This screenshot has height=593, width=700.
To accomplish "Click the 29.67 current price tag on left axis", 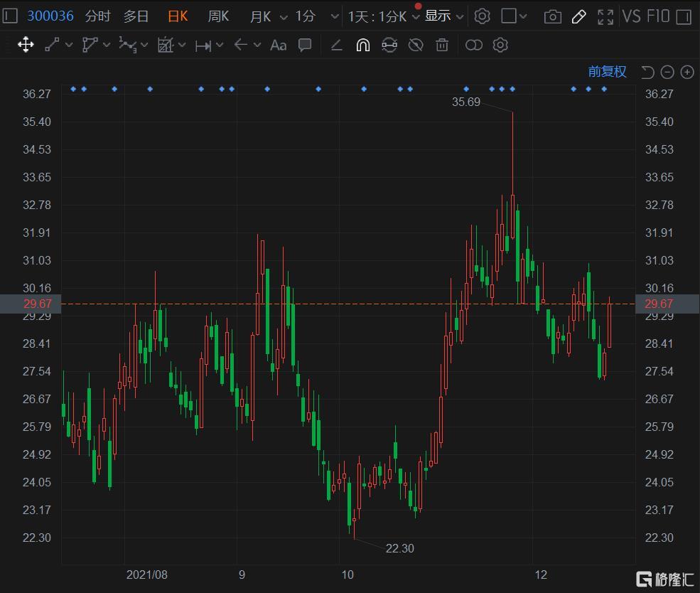I will [31, 304].
